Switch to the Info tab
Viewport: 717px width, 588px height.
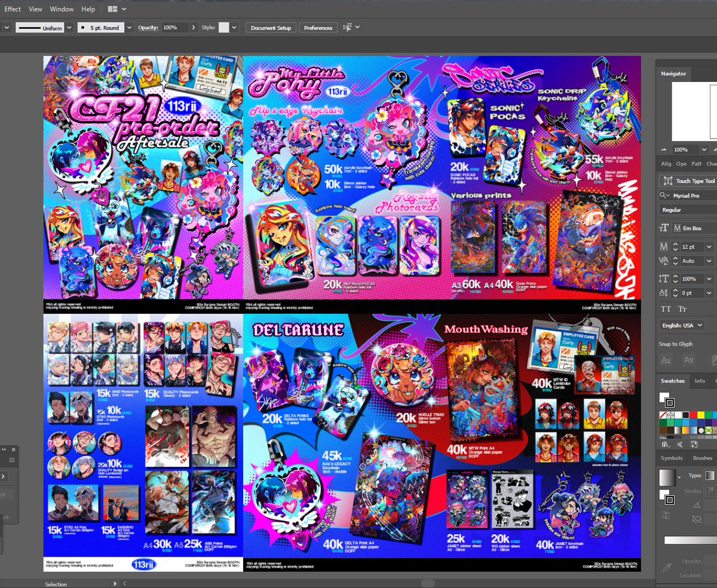tap(699, 381)
